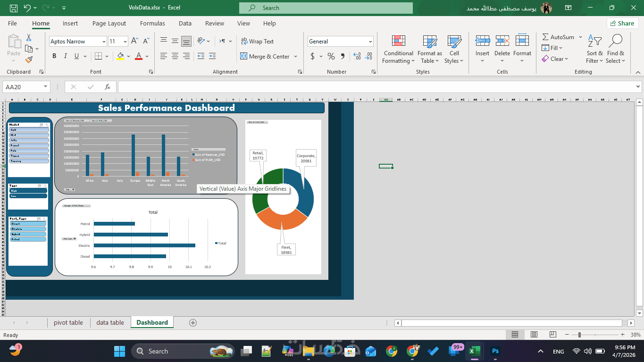The height and width of the screenshot is (362, 644).
Task: Apply Accounting number format dollar sign
Action: [312, 56]
